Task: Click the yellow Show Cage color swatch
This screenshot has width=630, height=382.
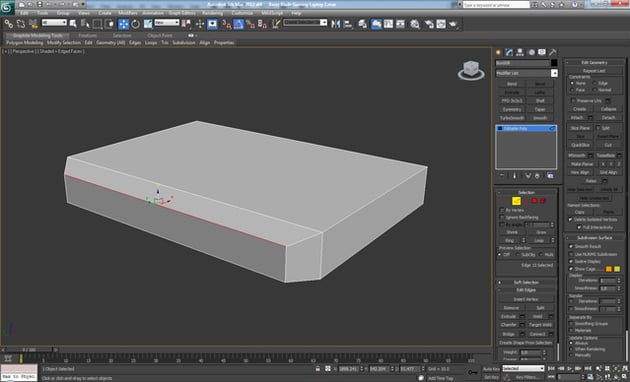Action: pyautogui.click(x=617, y=269)
